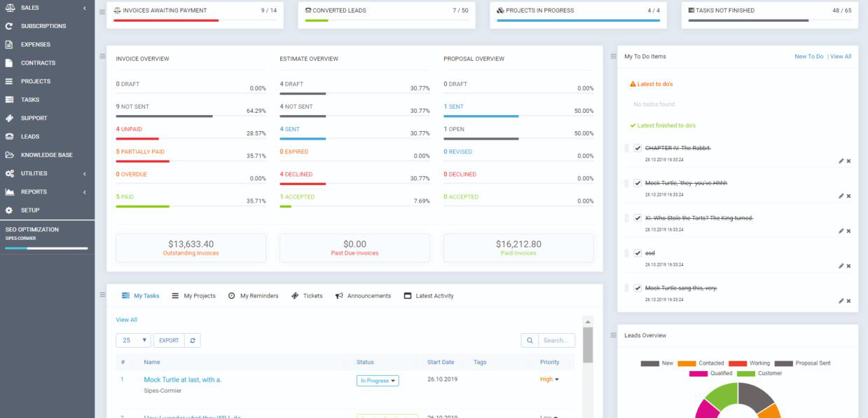
Task: Edit the 'CHAPTER IV. The Rabbit.' todo pencil icon
Action: pyautogui.click(x=841, y=161)
